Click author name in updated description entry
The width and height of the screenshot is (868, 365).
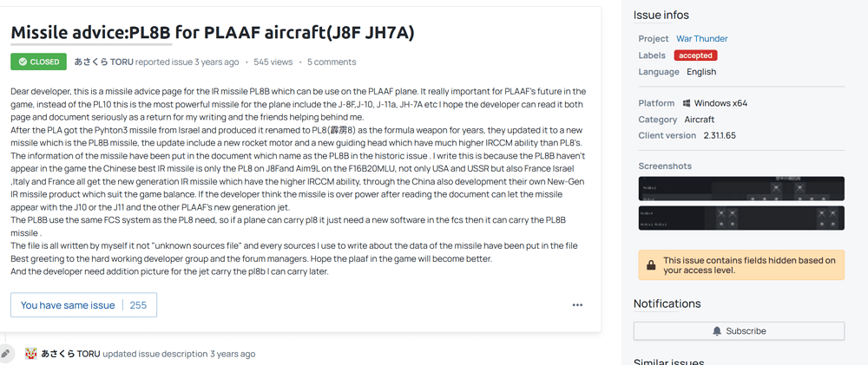pyautogui.click(x=71, y=354)
